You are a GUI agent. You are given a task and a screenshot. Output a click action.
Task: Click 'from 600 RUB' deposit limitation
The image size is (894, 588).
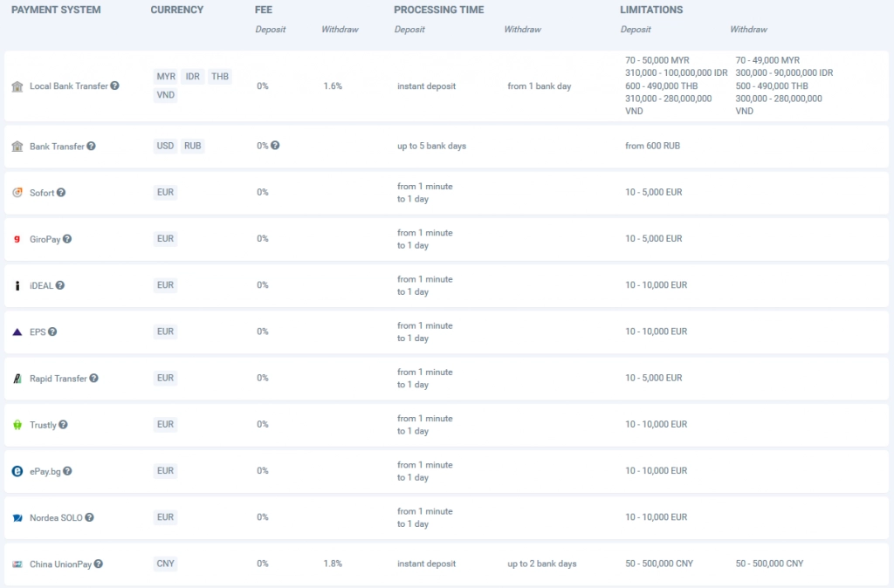point(652,146)
